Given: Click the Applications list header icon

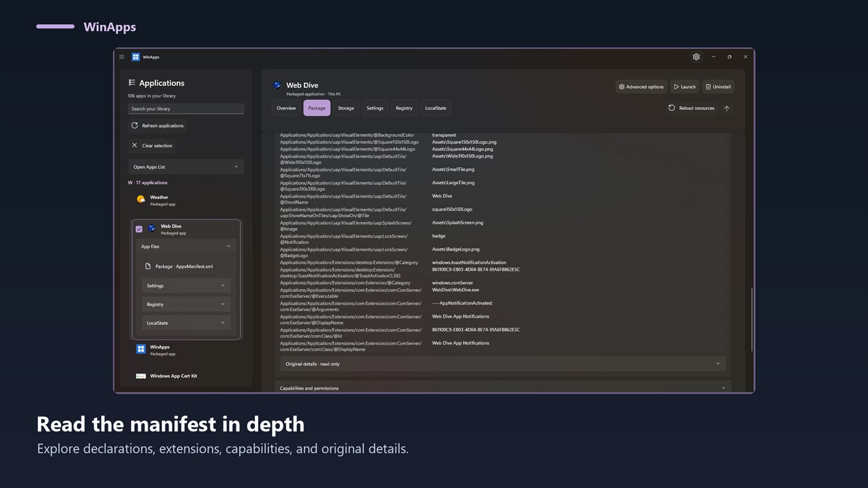Looking at the screenshot, I should pos(132,82).
